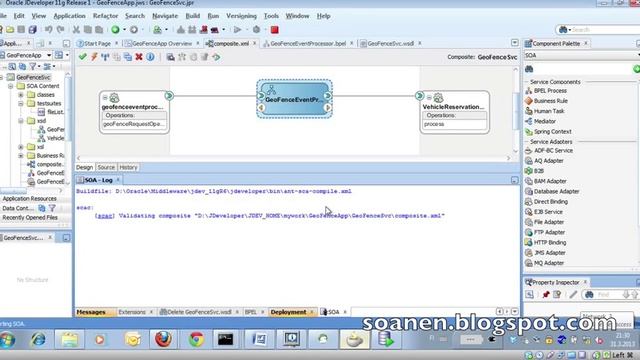Click the Debug bug icon in main toolbar
The height and width of the screenshot is (360, 640).
point(256,29)
